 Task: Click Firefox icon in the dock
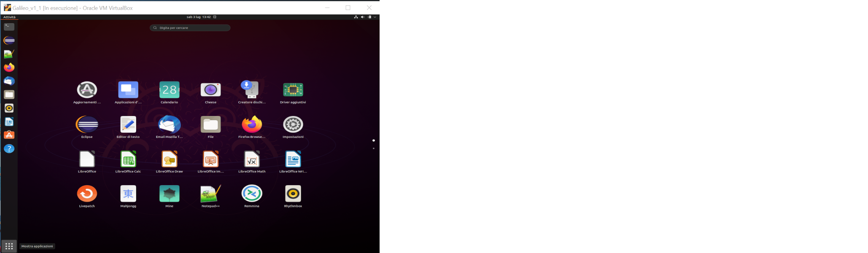coord(9,67)
